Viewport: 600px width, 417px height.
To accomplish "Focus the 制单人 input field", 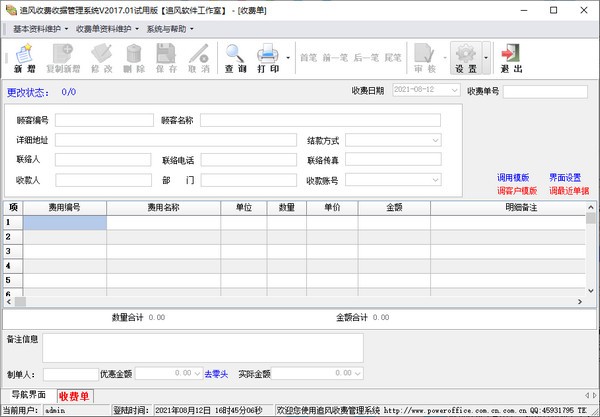I will point(71,374).
